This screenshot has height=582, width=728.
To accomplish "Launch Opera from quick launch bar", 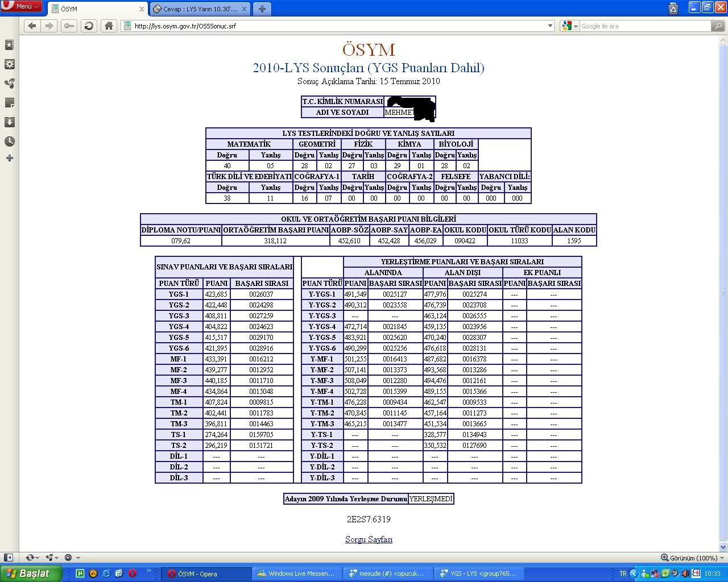I will pos(132,573).
